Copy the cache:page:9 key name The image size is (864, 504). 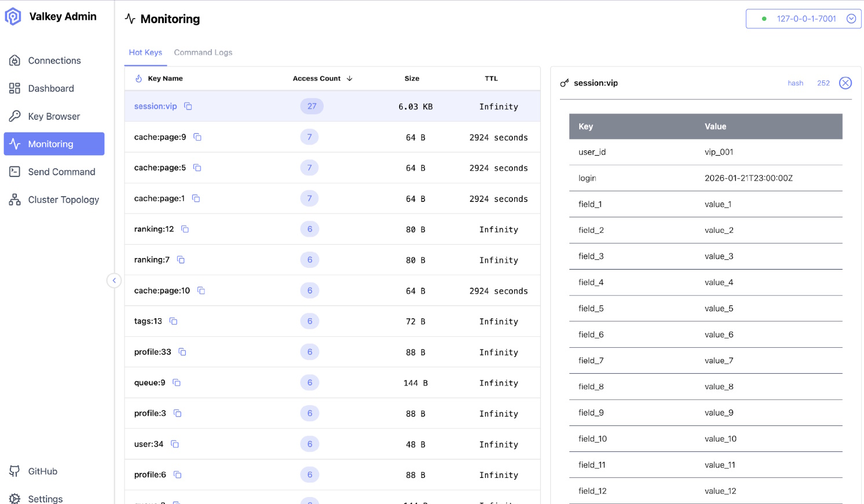click(x=197, y=137)
